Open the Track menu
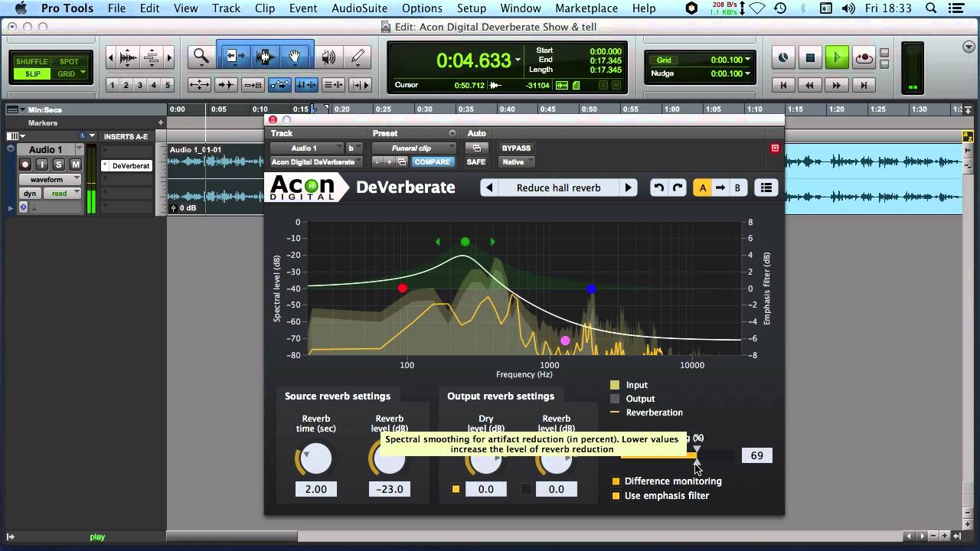Viewport: 980px width, 551px height. tap(226, 8)
